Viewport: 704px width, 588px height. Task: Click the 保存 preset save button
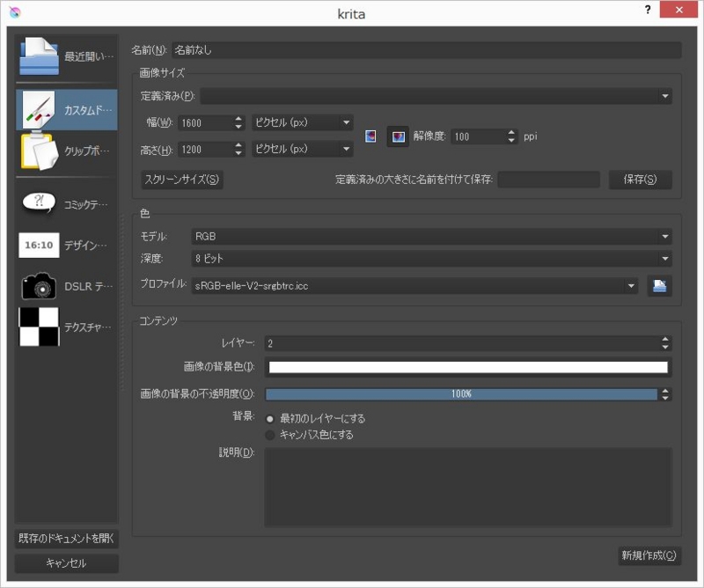coord(640,180)
